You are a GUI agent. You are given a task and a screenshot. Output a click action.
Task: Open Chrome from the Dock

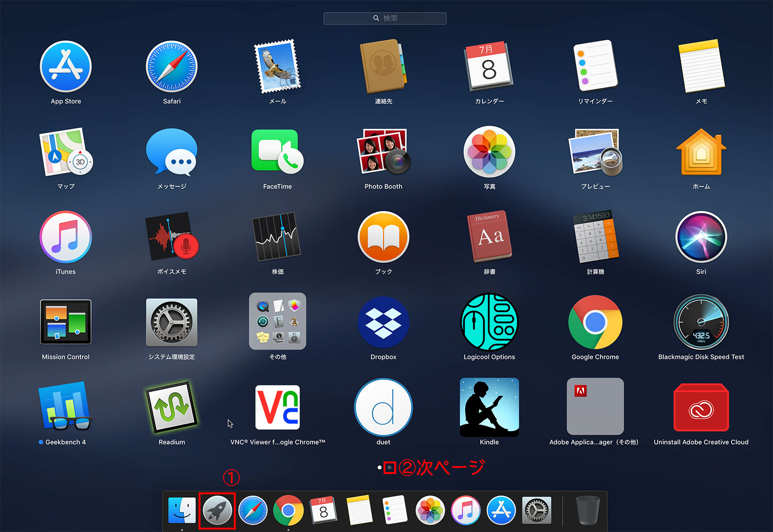[x=288, y=510]
